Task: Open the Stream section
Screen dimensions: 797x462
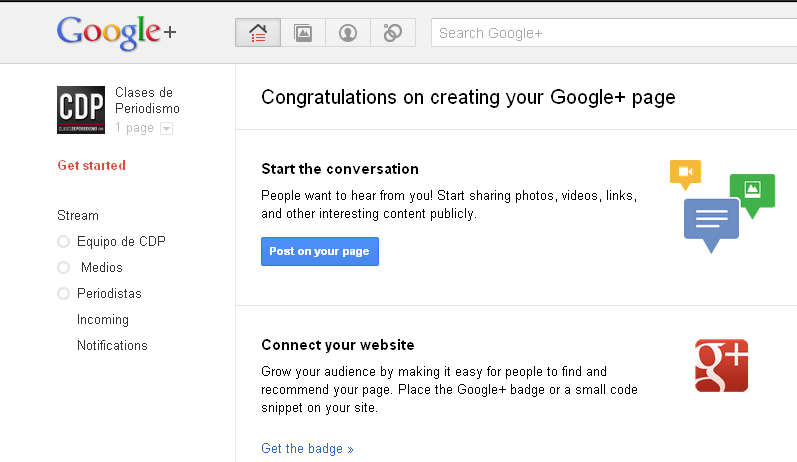Action: 78,215
